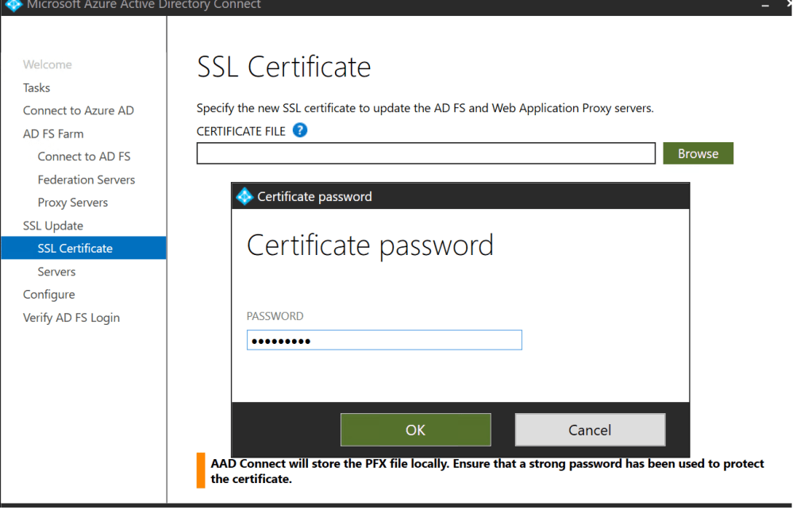Viewport: 812px width, 510px height.
Task: Cancel the Certificate password dialog
Action: [x=590, y=430]
